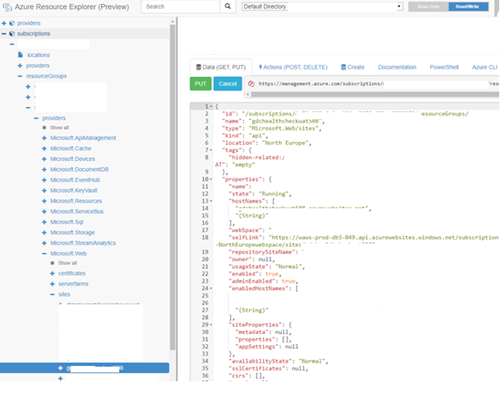Expand Microsoft.EventHub provider
The width and height of the screenshot is (500, 394).
tap(44, 180)
